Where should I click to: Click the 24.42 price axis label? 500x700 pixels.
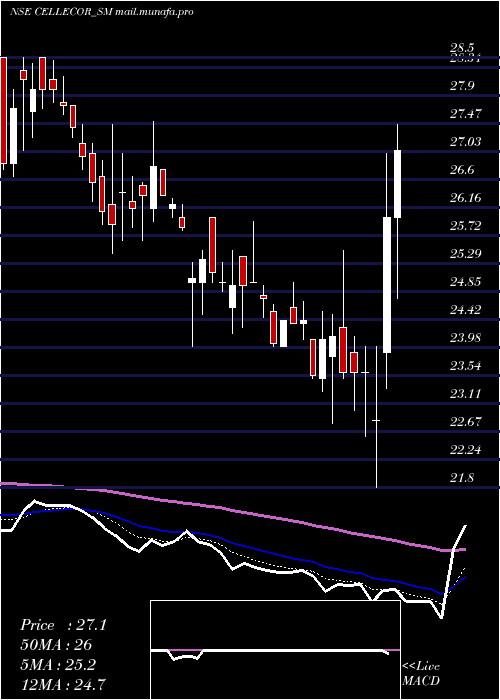click(x=466, y=310)
